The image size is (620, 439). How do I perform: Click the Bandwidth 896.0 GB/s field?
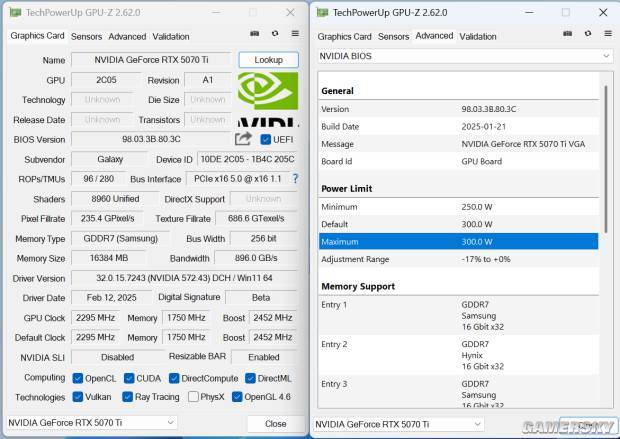(256, 258)
